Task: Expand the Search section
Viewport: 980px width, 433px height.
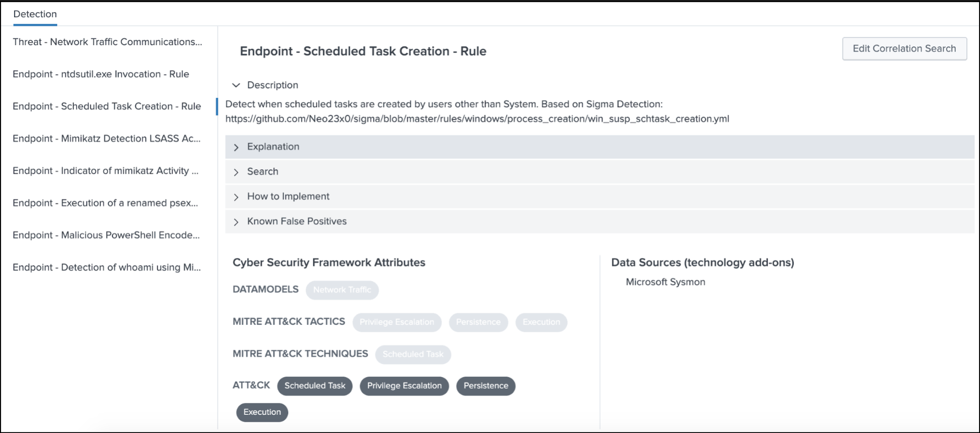Action: (600, 172)
